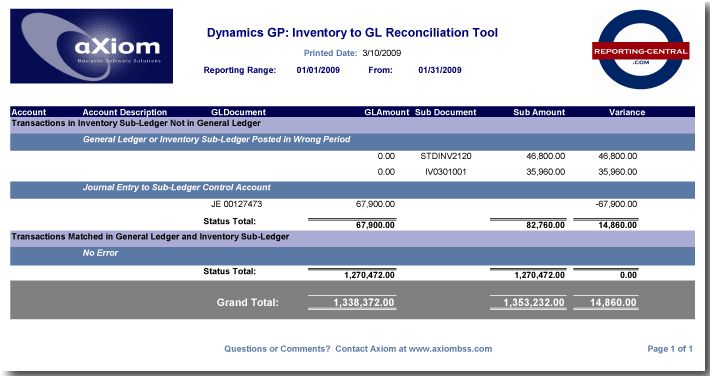Open the www.axiombss.com contact link
Viewport: 712px width, 378px height.
click(x=450, y=349)
